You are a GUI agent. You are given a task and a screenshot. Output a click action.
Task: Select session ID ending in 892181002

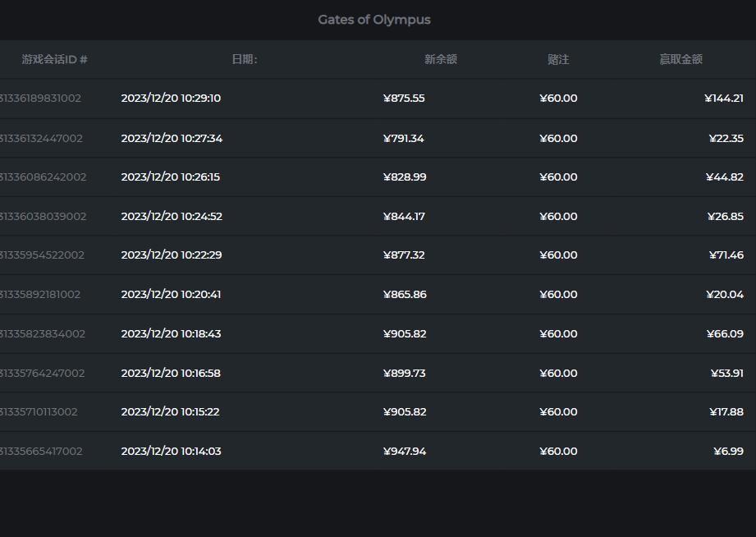(40, 295)
